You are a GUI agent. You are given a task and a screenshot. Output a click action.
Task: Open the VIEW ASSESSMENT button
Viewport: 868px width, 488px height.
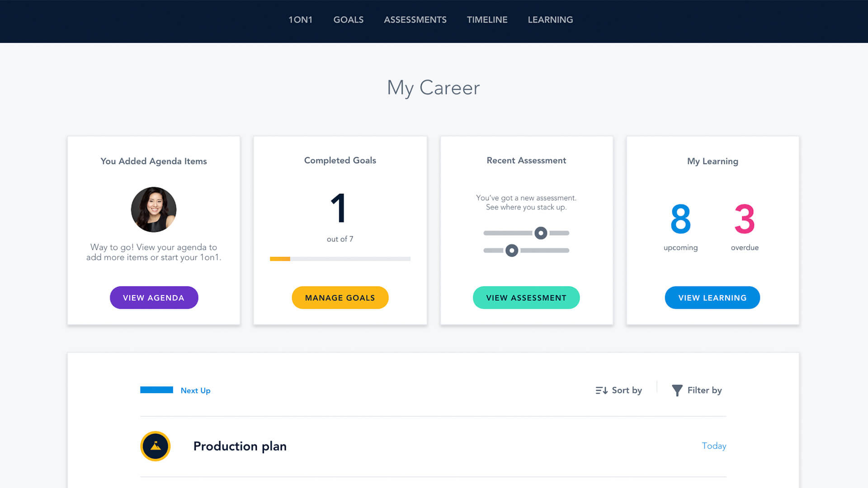526,297
